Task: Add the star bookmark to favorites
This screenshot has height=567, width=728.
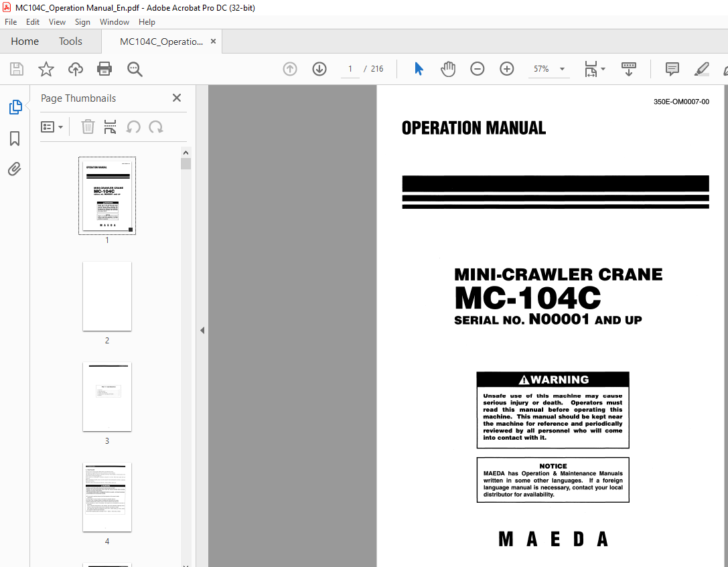Action: pos(46,69)
